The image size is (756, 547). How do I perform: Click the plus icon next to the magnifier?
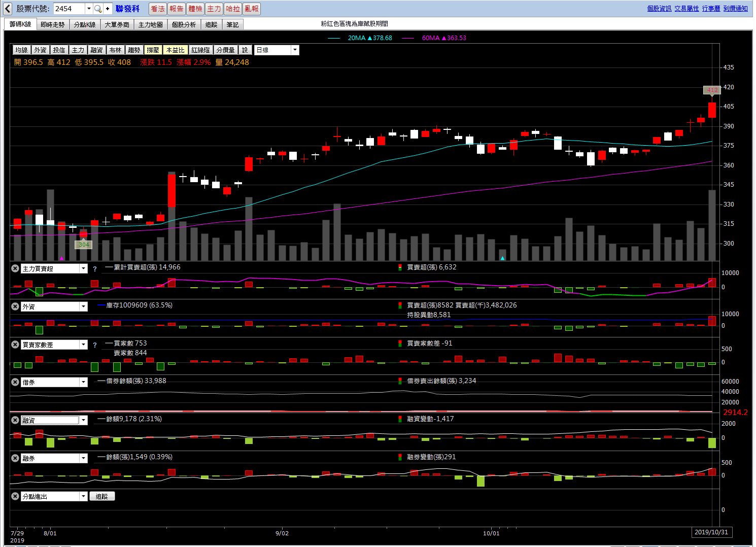(108, 9)
